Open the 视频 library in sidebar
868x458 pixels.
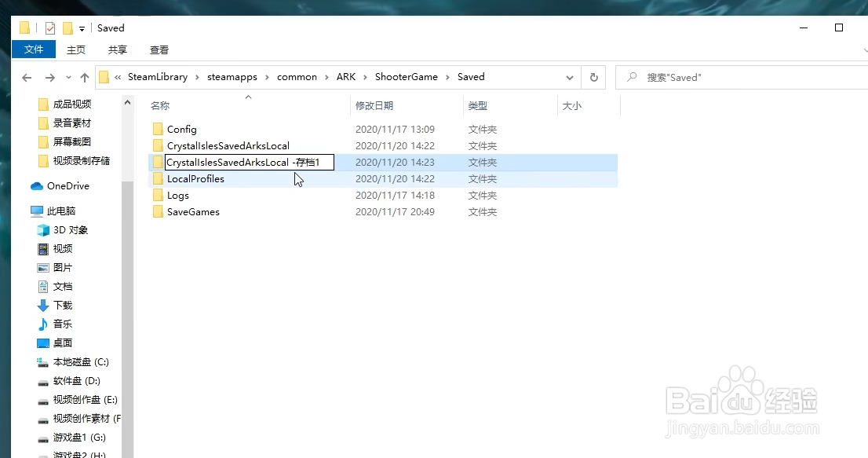pyautogui.click(x=63, y=249)
